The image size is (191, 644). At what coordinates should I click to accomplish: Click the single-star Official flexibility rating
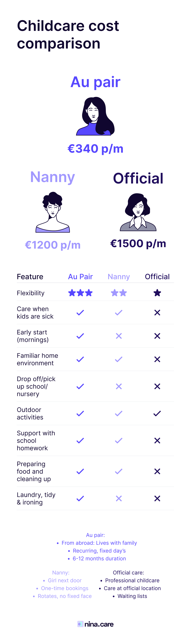click(x=157, y=293)
